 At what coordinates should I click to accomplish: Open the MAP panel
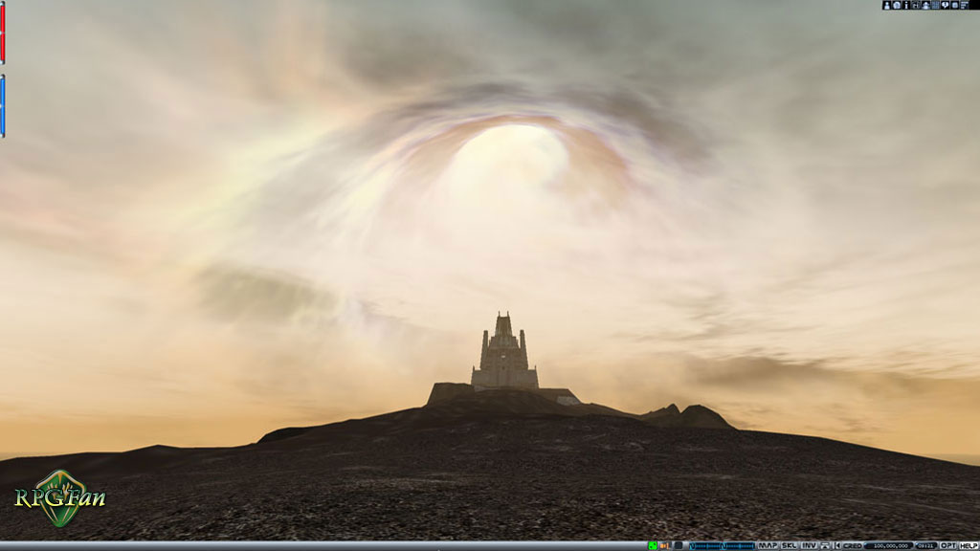tap(768, 546)
